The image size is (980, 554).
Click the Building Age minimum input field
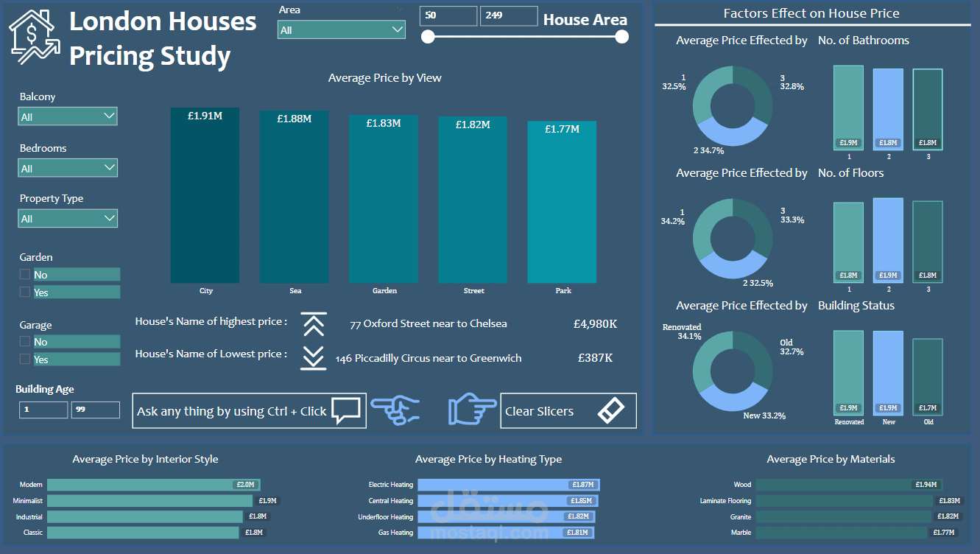[x=43, y=409]
